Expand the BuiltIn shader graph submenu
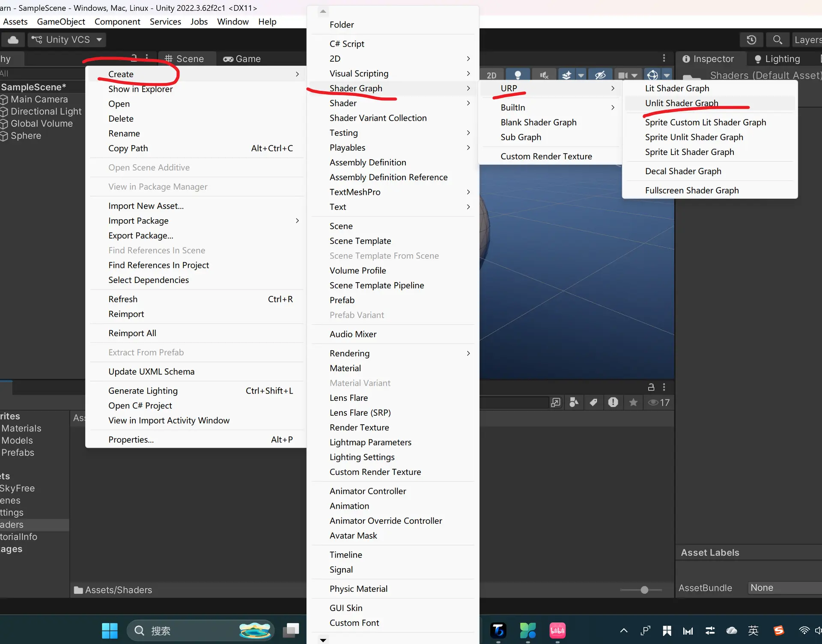The width and height of the screenshot is (822, 644). tap(551, 107)
